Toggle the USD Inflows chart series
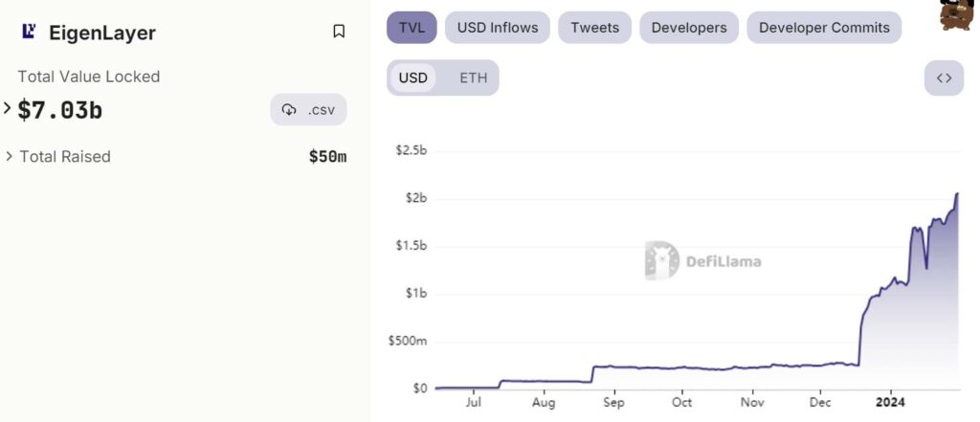The image size is (980, 422). 498,28
